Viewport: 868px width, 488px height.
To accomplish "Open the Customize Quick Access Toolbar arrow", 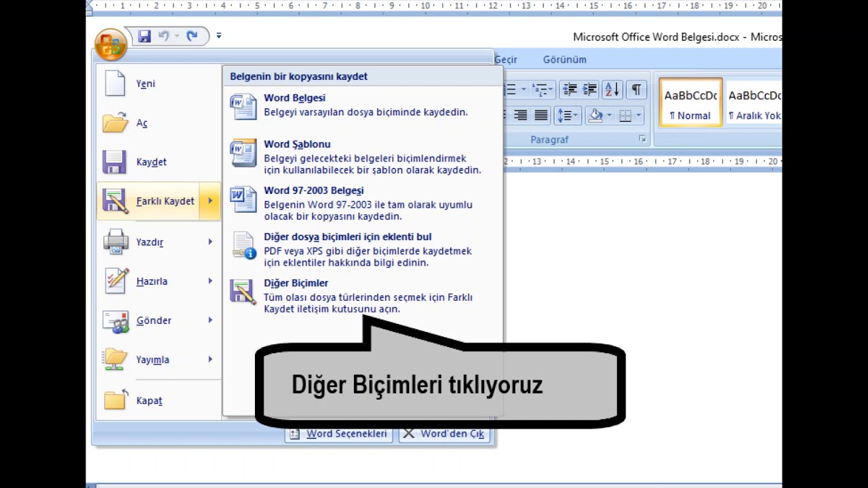I will coord(218,36).
